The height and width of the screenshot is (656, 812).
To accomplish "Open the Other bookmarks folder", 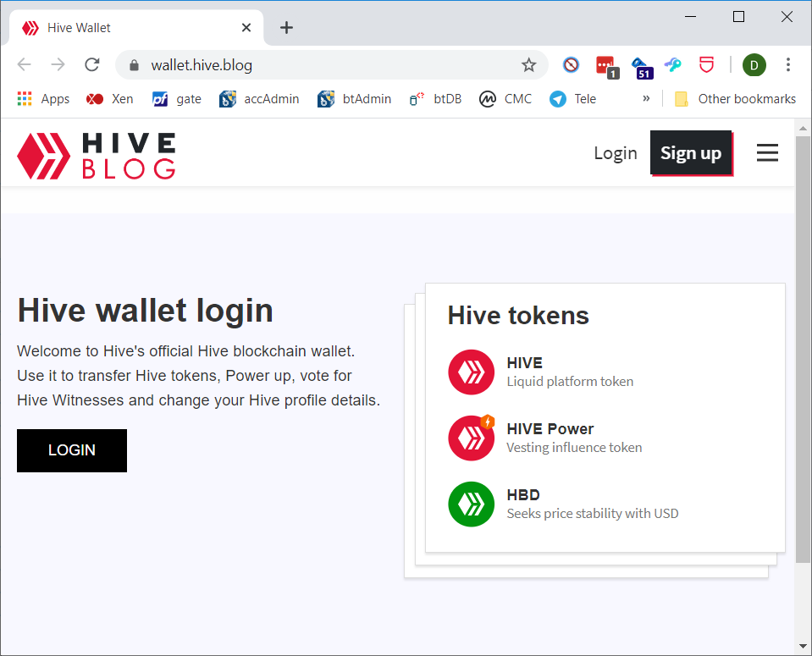I will pos(735,99).
